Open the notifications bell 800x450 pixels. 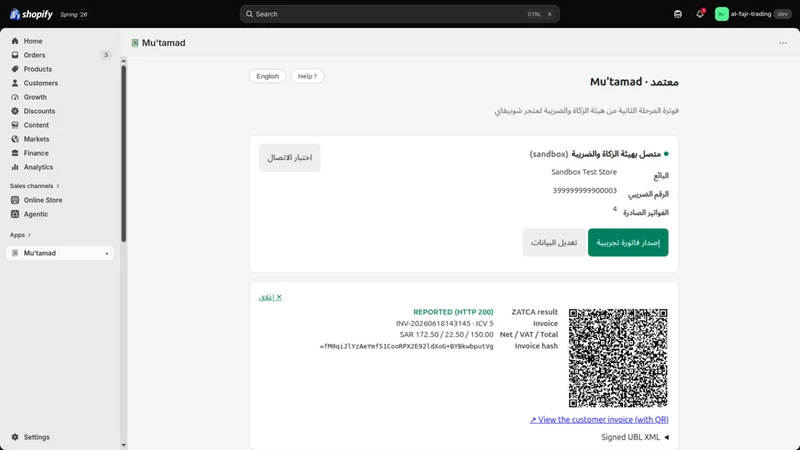(x=700, y=14)
